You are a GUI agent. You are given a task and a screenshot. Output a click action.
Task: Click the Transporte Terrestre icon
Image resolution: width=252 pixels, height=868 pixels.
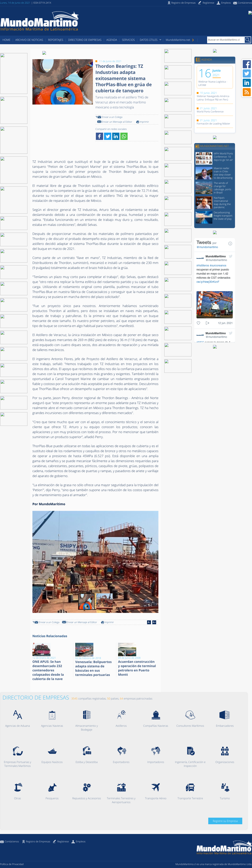click(x=190, y=787)
